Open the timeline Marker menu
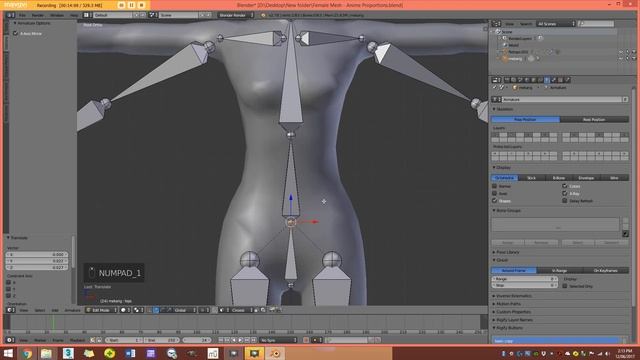This screenshot has height=360, width=640. [x=40, y=340]
